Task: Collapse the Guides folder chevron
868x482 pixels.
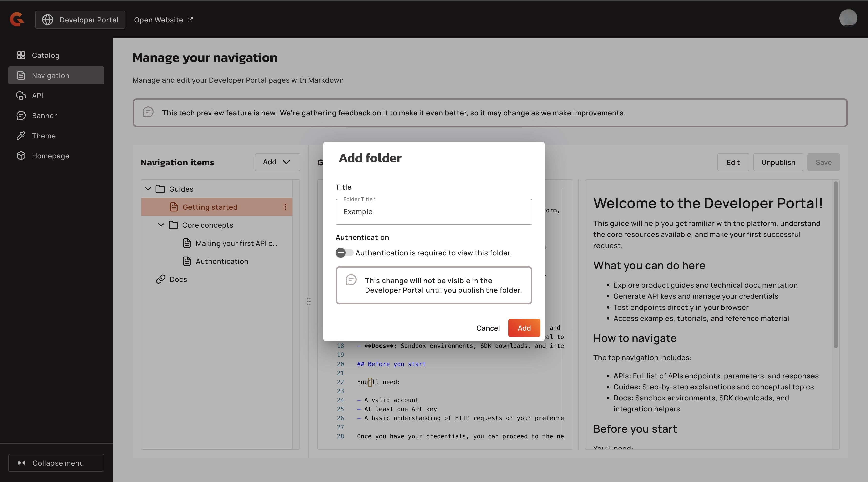Action: pyautogui.click(x=148, y=189)
